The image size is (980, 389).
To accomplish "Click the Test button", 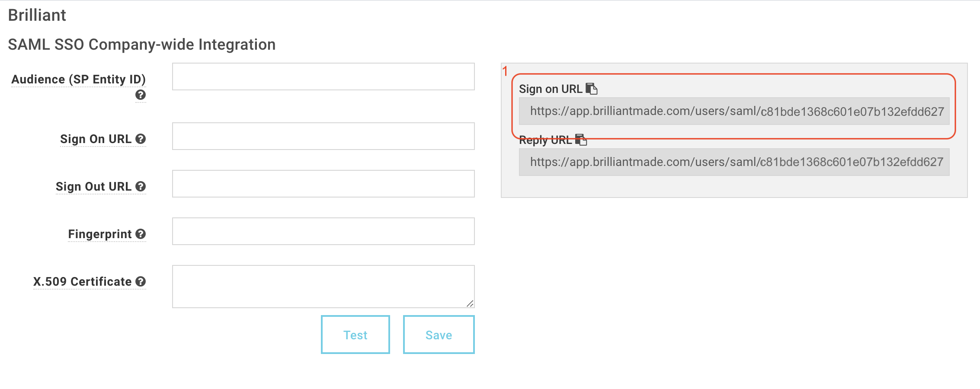I will coord(355,335).
